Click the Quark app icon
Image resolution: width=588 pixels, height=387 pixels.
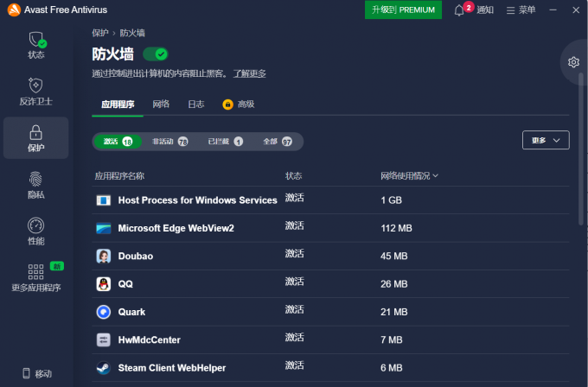click(104, 312)
